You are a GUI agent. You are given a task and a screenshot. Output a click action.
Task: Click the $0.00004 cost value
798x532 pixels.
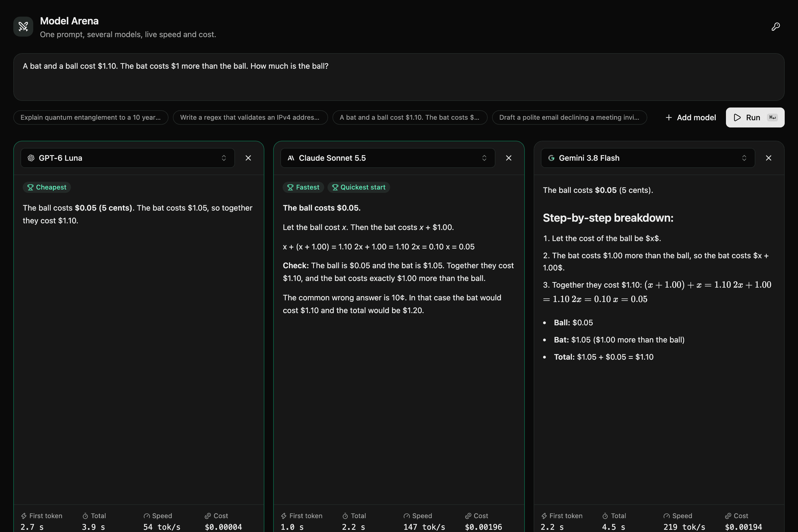click(223, 527)
